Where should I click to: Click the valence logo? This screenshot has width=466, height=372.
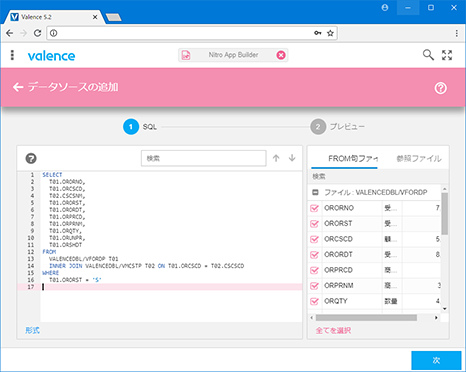(51, 56)
